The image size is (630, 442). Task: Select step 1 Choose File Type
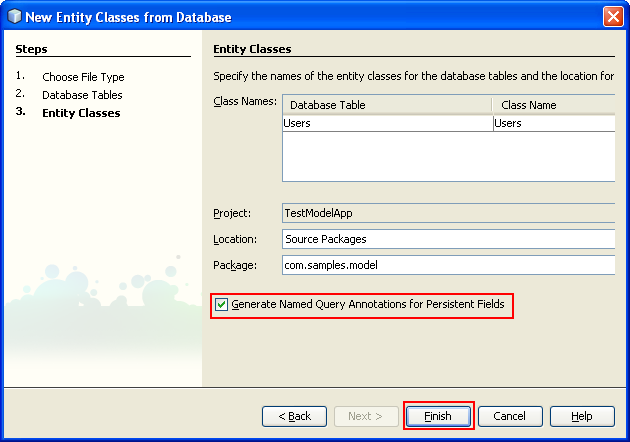point(83,77)
